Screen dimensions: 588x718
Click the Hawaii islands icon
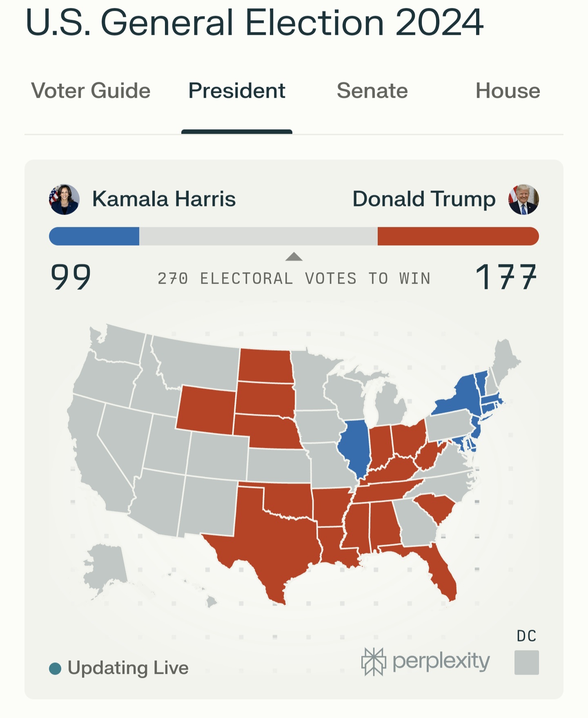211,601
